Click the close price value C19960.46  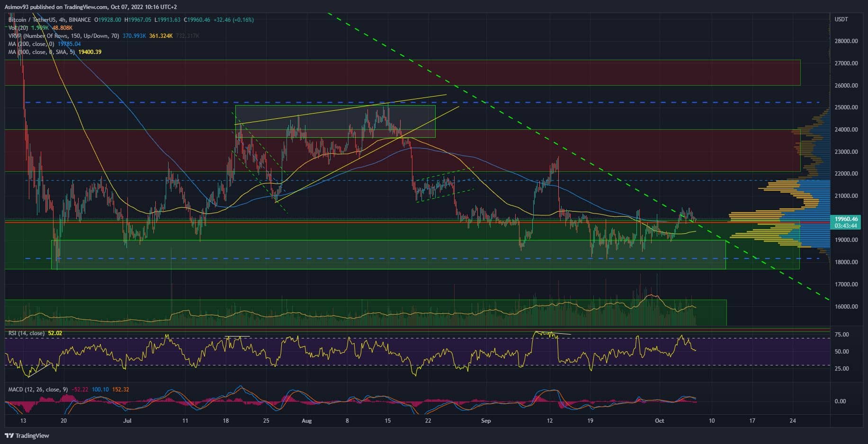click(x=197, y=20)
